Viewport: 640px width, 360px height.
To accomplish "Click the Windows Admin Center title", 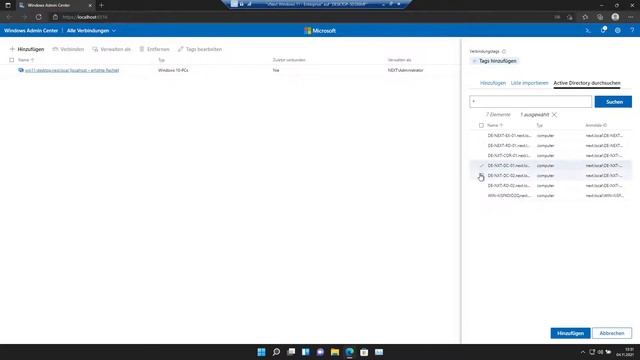I will 31,31.
